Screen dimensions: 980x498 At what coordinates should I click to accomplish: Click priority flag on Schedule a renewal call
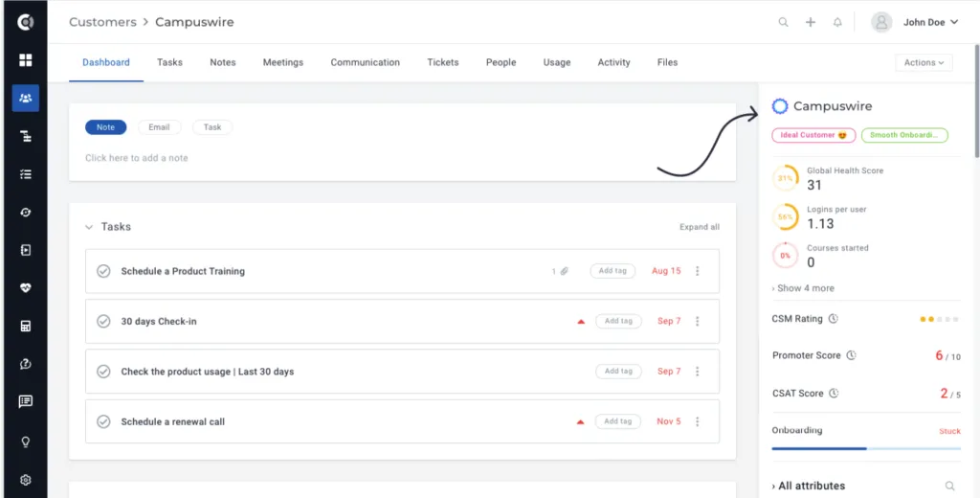click(581, 422)
